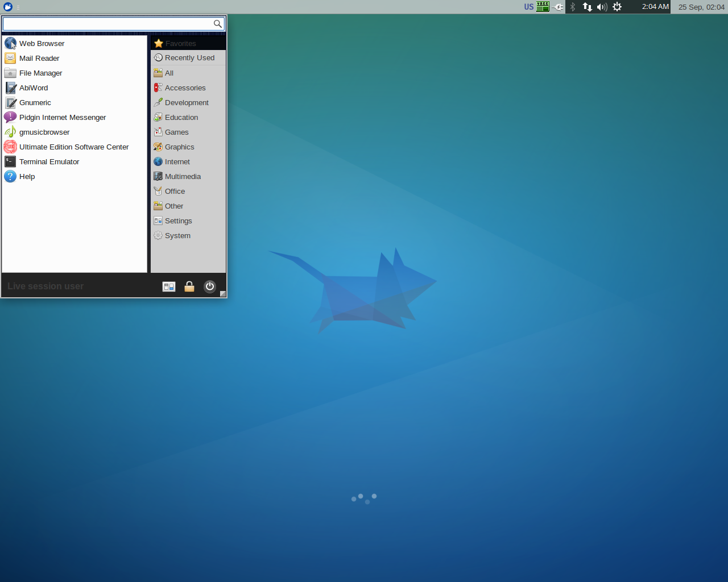This screenshot has width=728, height=582.
Task: Show Recently Used applications
Action: tap(188, 57)
